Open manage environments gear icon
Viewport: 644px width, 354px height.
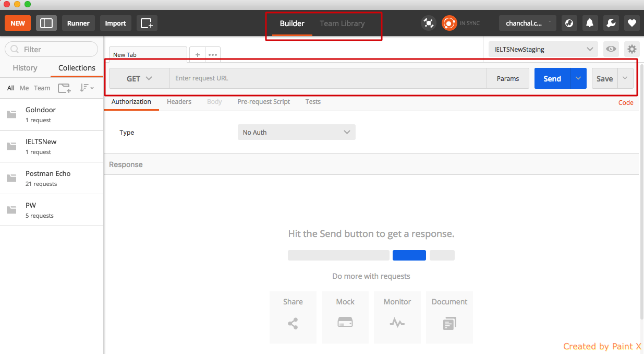[631, 50]
